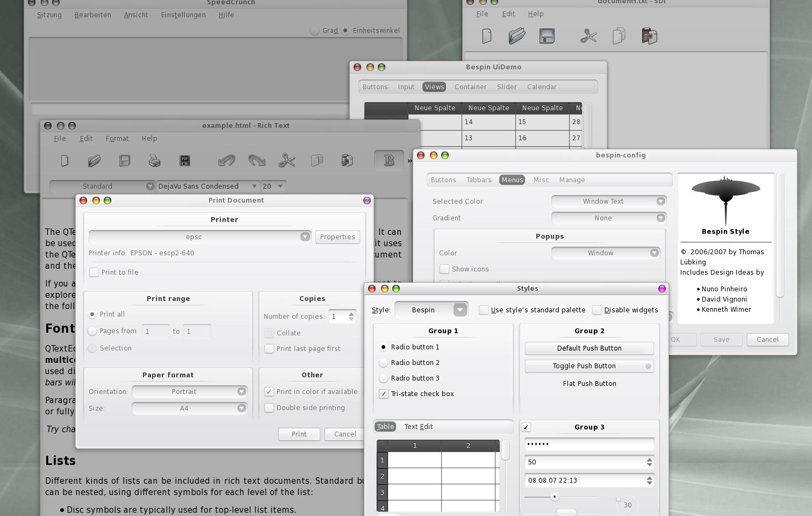
Task: Enable the Print to file checkbox
Action: 94,272
